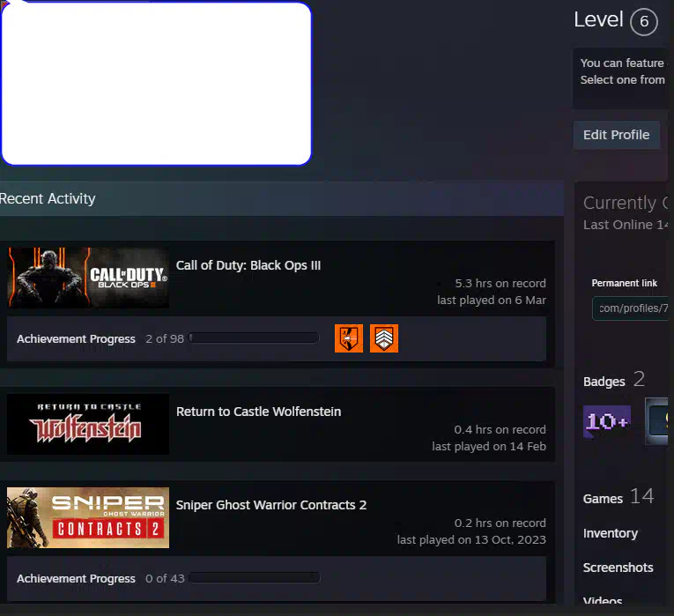Click the first orange Black Ops III achievement icon

click(349, 338)
